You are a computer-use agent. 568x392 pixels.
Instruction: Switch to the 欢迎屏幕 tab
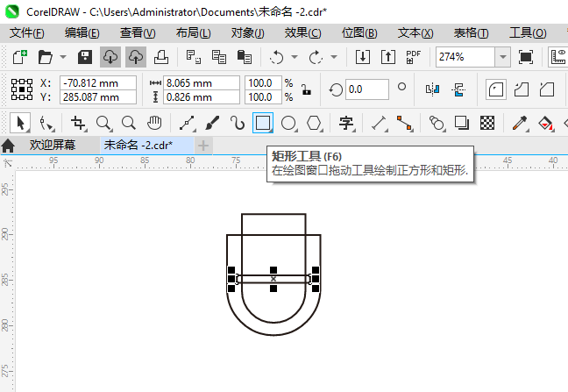pyautogui.click(x=53, y=146)
